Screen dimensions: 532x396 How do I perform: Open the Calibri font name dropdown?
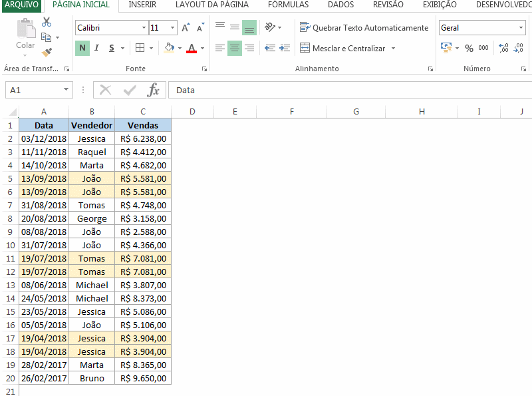(144, 28)
